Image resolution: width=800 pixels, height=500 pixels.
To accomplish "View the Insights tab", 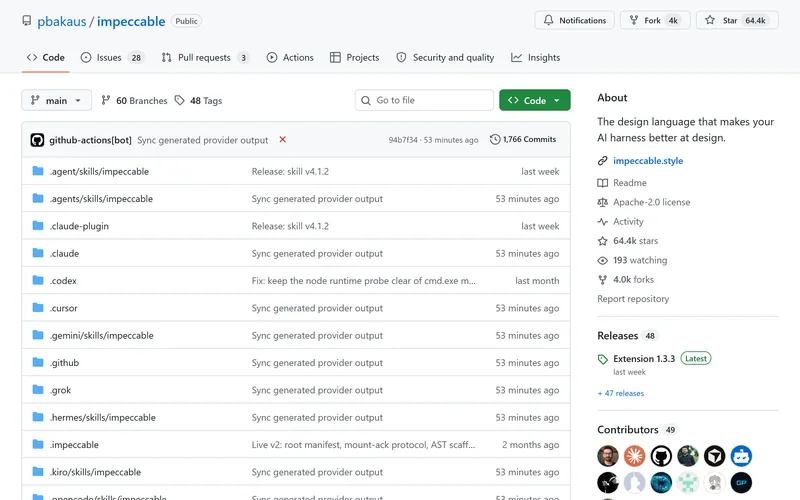I will point(536,58).
